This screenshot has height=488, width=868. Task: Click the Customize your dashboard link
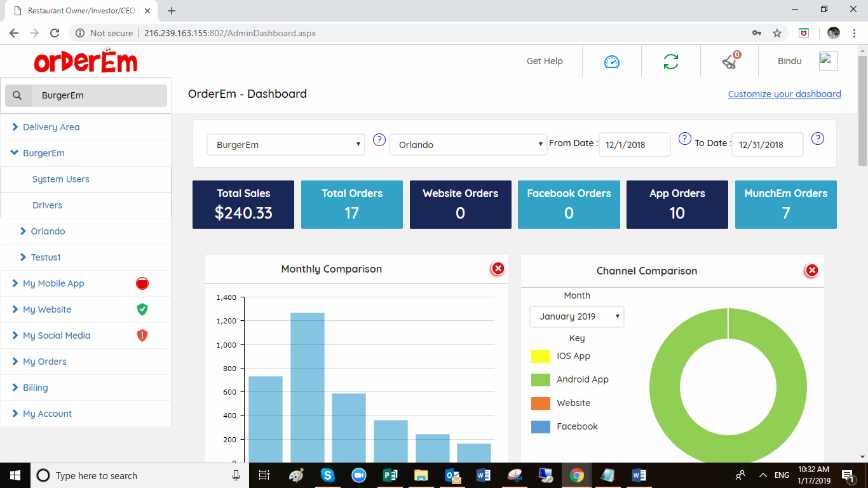pyautogui.click(x=784, y=94)
